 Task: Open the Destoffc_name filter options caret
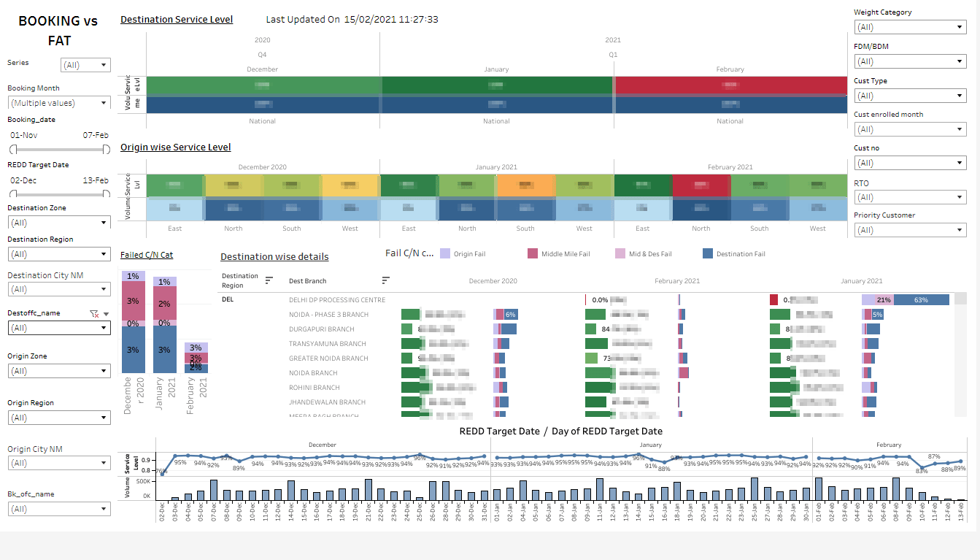click(x=106, y=314)
